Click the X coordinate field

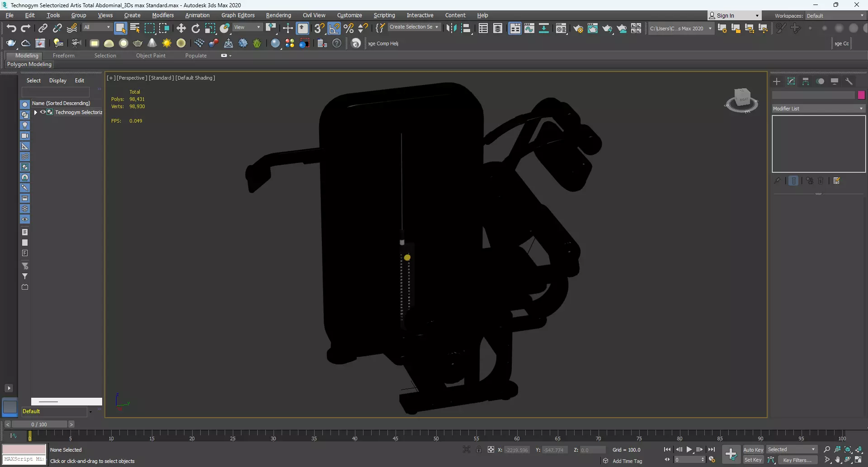point(516,450)
